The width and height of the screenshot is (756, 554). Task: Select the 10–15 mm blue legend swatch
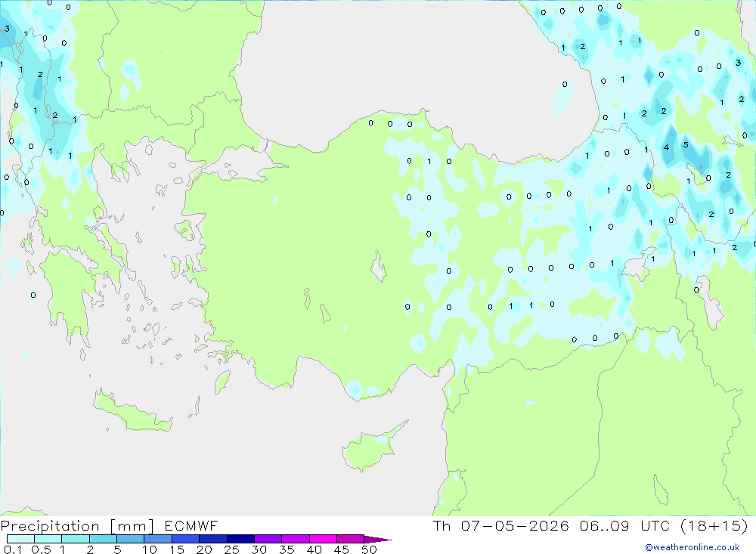pyautogui.click(x=158, y=539)
